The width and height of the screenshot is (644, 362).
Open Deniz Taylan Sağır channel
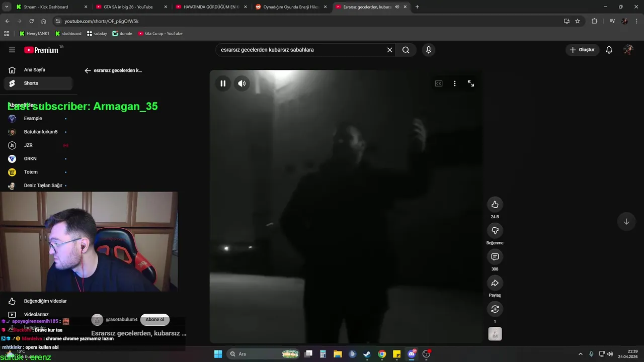[38, 186]
